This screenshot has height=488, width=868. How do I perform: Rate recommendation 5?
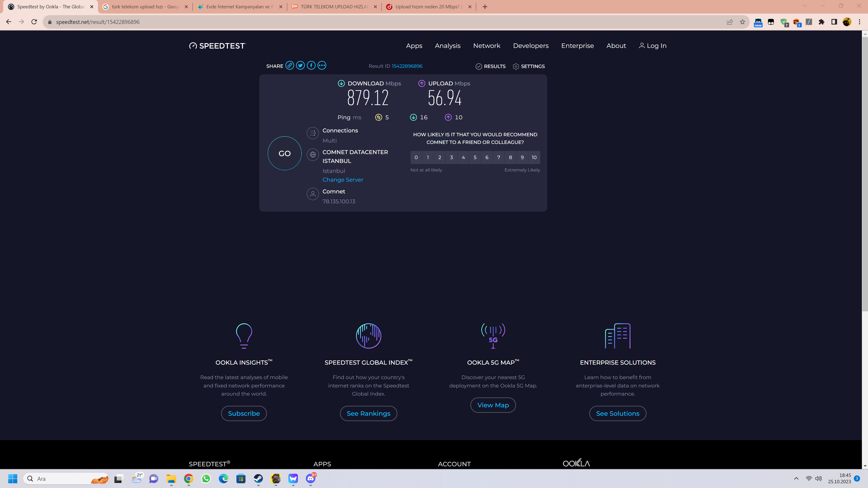475,157
